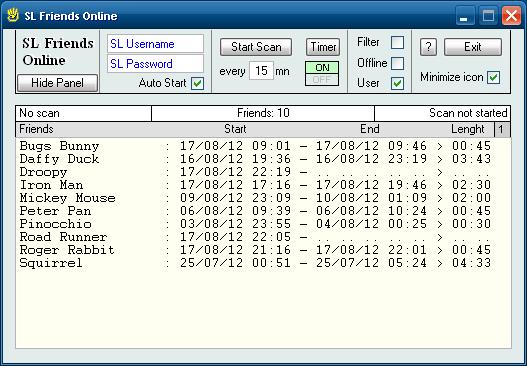Select the Road Runner row
Viewport: 527px width, 366px height.
[255, 237]
